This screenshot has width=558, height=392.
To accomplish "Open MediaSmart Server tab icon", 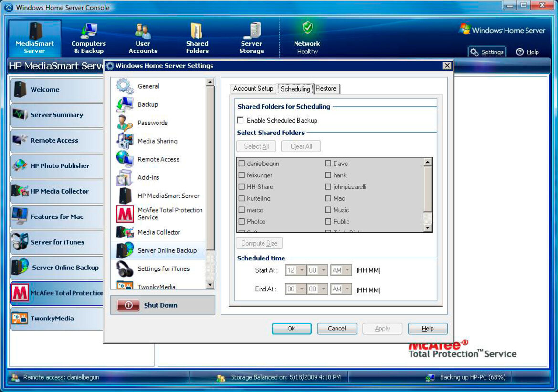I will tap(36, 31).
